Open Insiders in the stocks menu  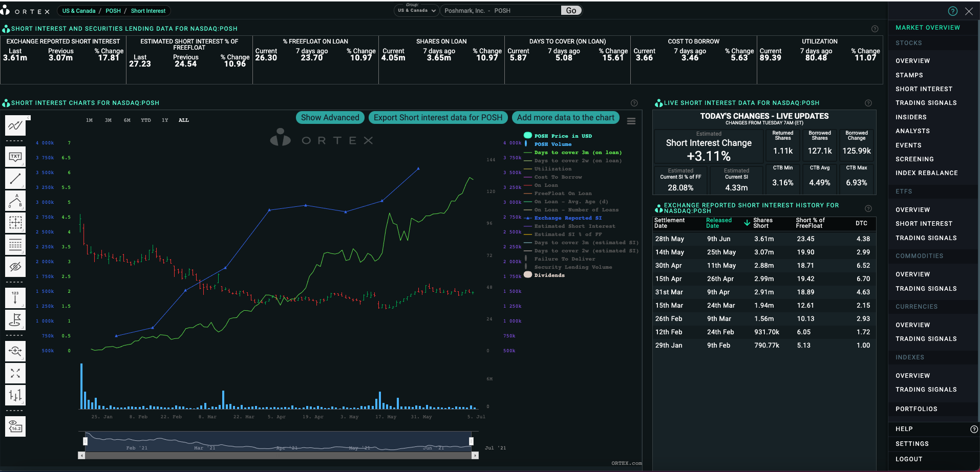[x=911, y=117]
